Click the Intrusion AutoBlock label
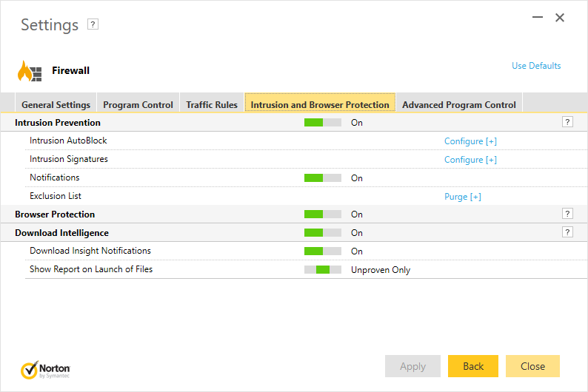 click(x=68, y=141)
